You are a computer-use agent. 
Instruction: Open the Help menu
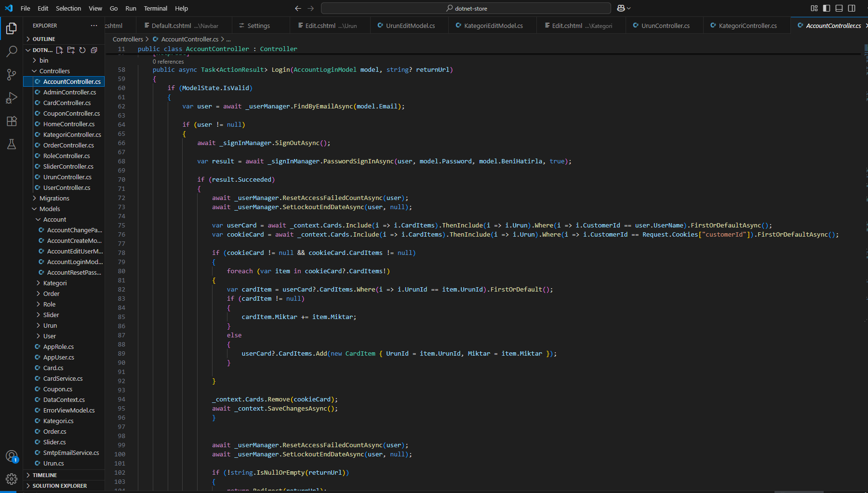click(182, 8)
